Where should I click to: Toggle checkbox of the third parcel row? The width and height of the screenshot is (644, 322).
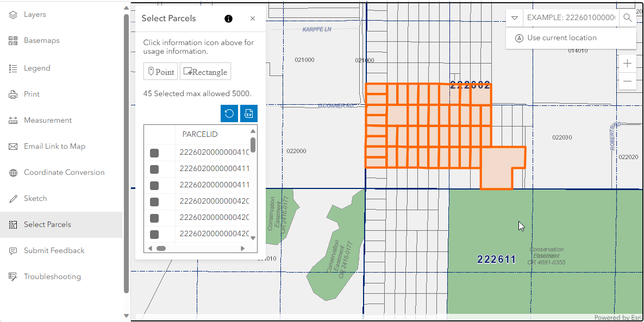(x=154, y=186)
